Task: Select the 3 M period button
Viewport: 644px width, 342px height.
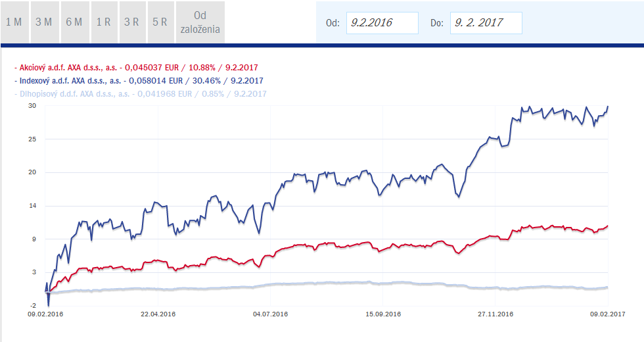Action: point(45,22)
